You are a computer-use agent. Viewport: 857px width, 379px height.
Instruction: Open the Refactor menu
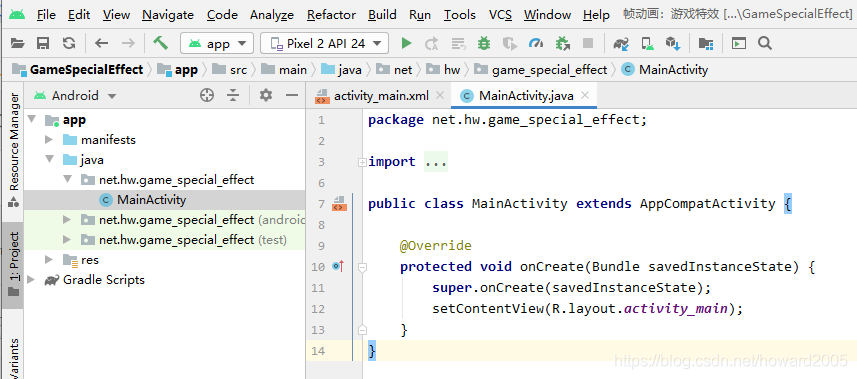pyautogui.click(x=331, y=15)
